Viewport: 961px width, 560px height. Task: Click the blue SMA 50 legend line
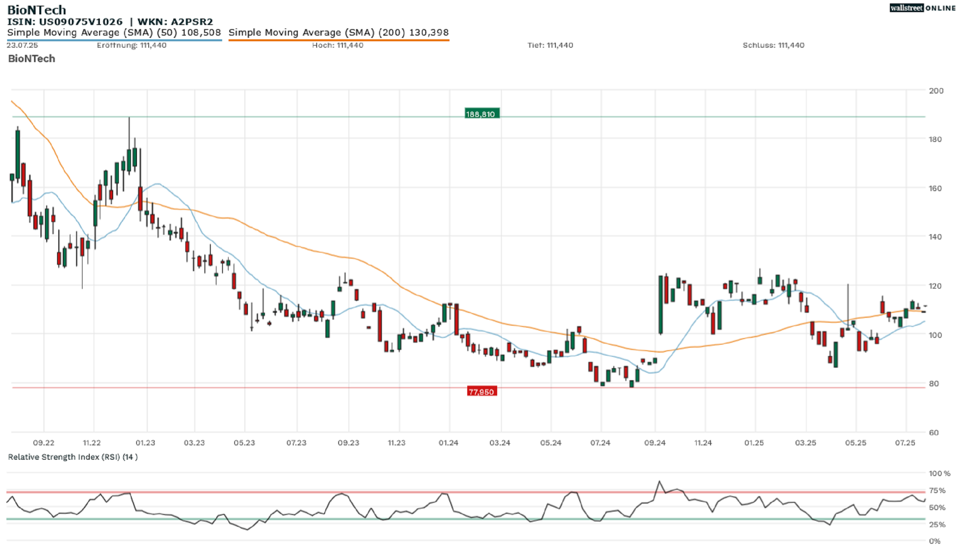(x=114, y=40)
